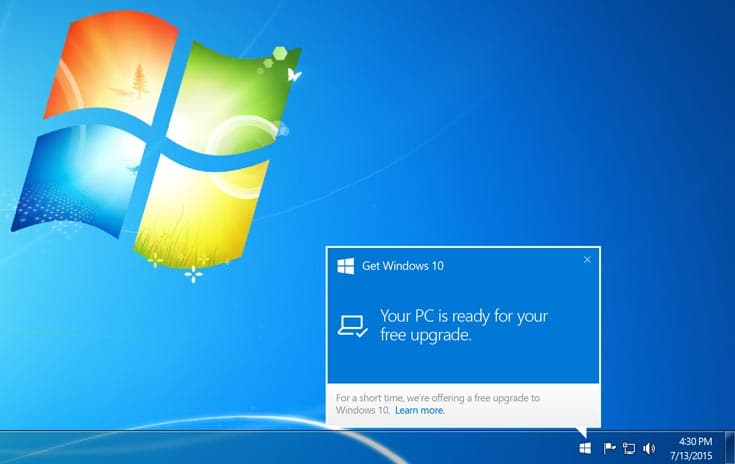Open the network connection tray icon
Image resolution: width=735 pixels, height=464 pixels.
[x=629, y=449]
